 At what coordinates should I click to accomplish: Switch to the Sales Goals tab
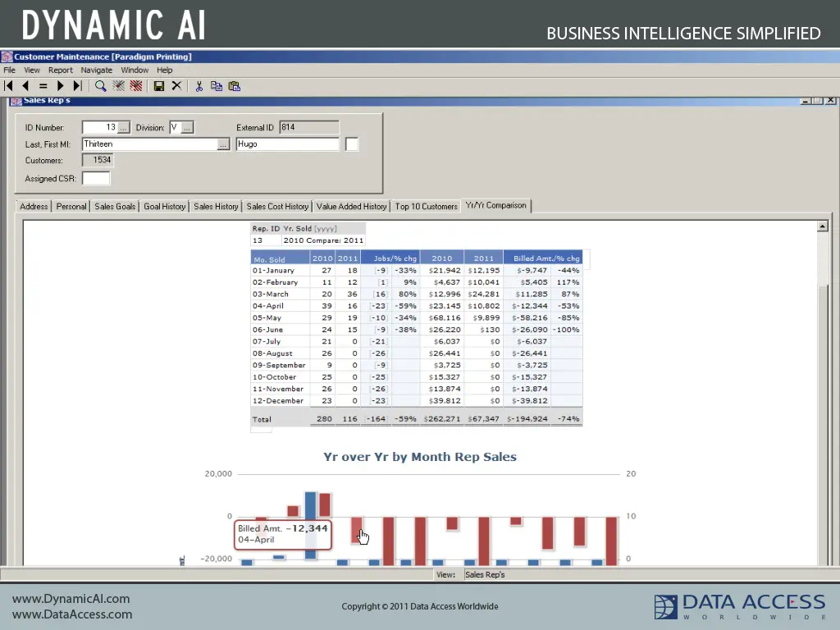pyautogui.click(x=115, y=206)
